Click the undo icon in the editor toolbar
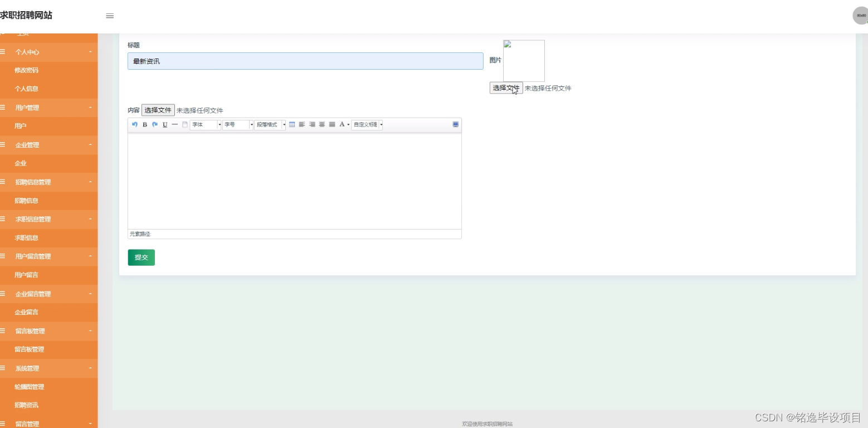The height and width of the screenshot is (428, 868). pyautogui.click(x=134, y=124)
